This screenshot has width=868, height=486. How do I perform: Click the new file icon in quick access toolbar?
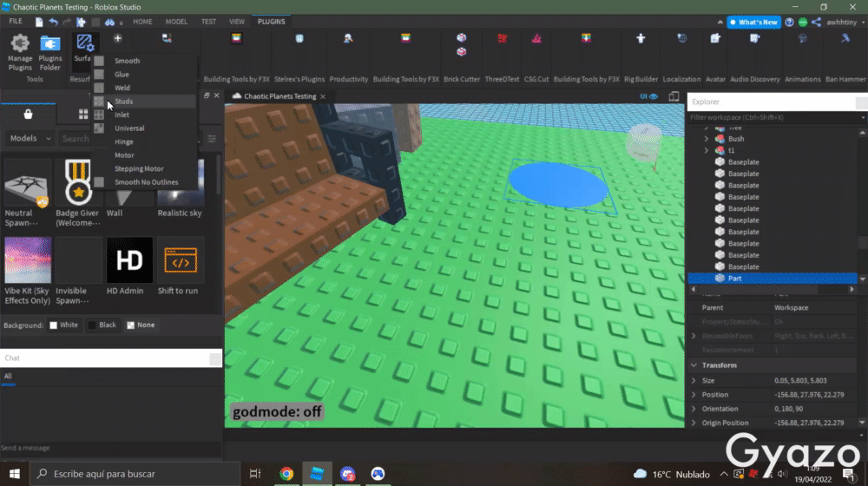39,23
